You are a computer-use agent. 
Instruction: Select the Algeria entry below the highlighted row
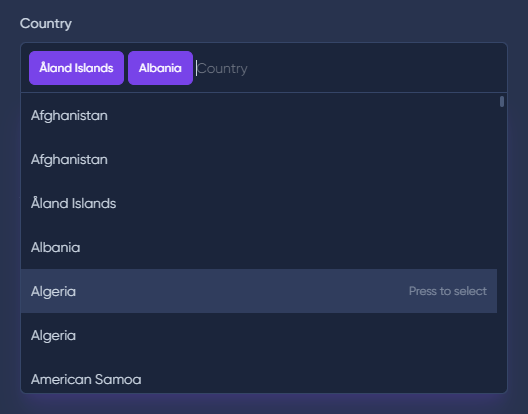coord(259,335)
